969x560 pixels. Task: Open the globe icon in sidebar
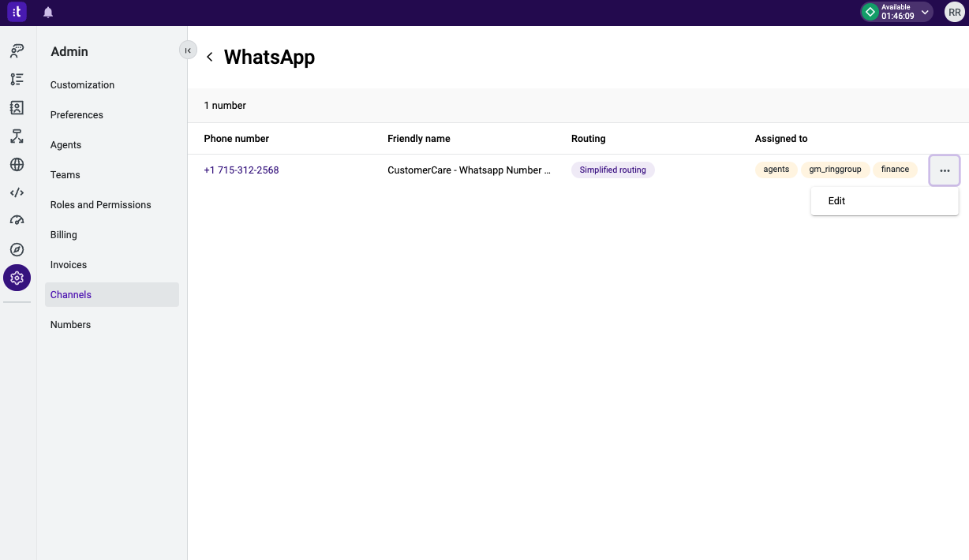point(17,164)
